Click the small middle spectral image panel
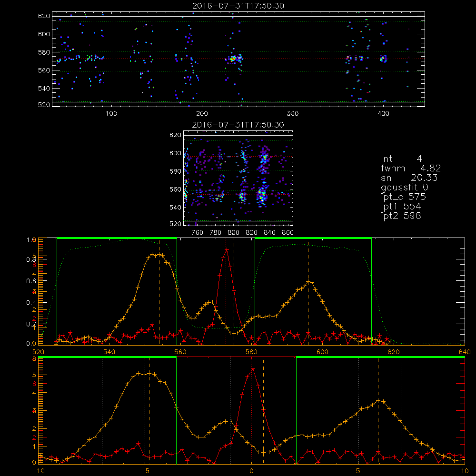 pos(238,178)
